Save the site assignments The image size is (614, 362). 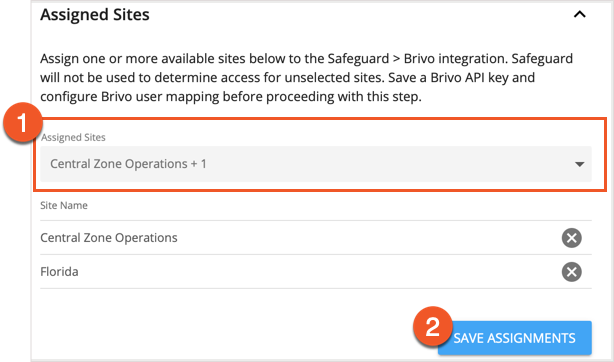point(515,338)
